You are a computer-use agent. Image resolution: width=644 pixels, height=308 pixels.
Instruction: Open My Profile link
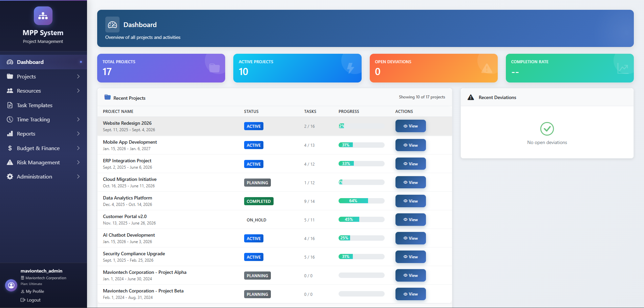35,291
